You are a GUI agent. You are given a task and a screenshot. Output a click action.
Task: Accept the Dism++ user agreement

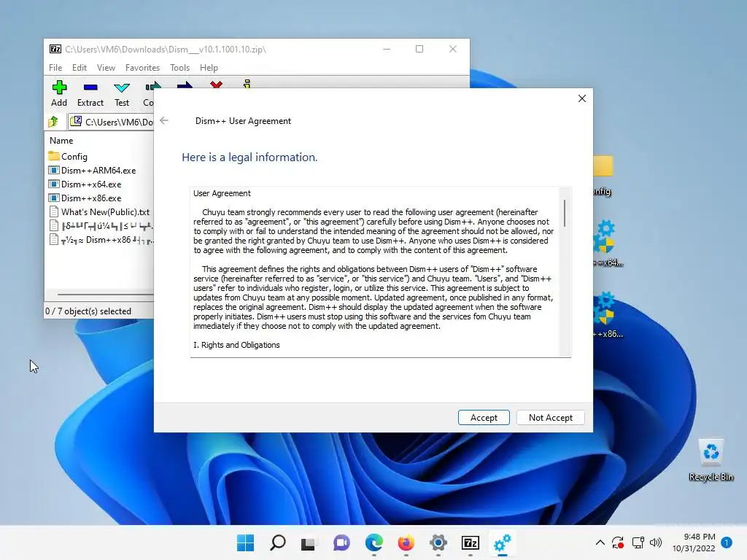coord(484,417)
